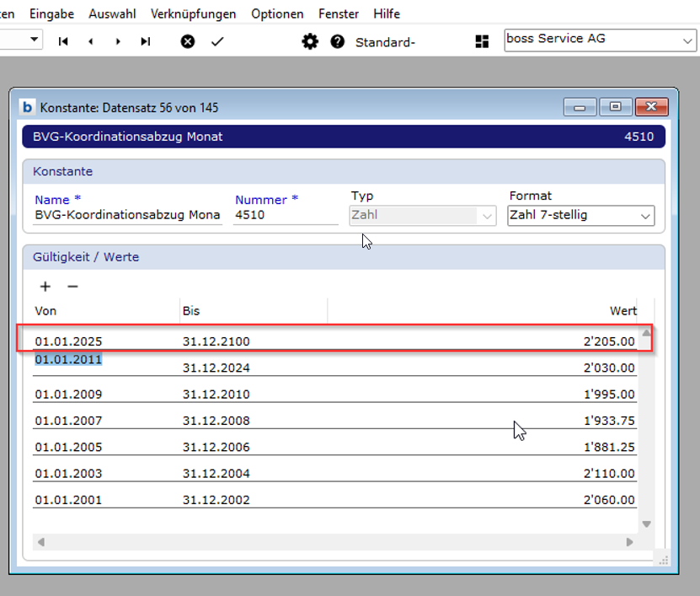This screenshot has height=596, width=700.
Task: Expand the Format dropdown
Action: (x=645, y=217)
